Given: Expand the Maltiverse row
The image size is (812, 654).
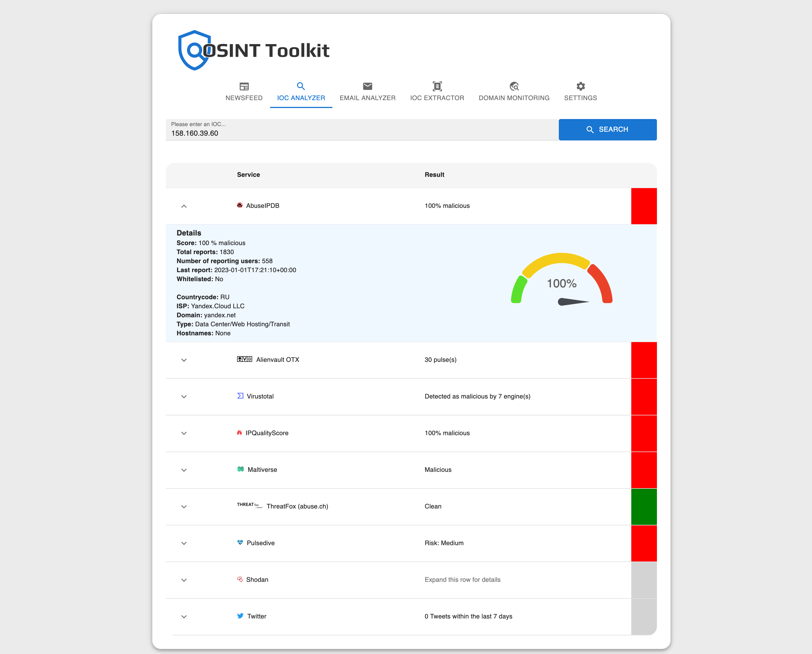Looking at the screenshot, I should (x=184, y=470).
